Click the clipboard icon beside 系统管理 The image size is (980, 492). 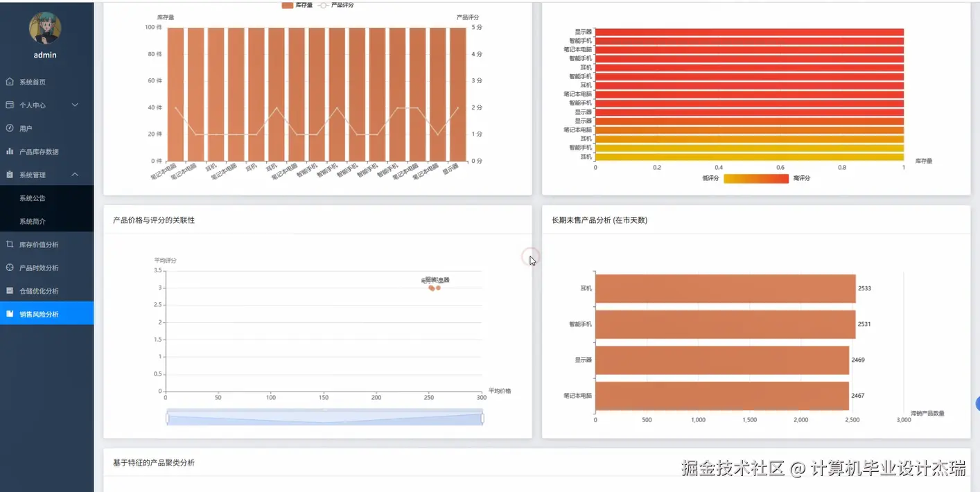[10, 175]
